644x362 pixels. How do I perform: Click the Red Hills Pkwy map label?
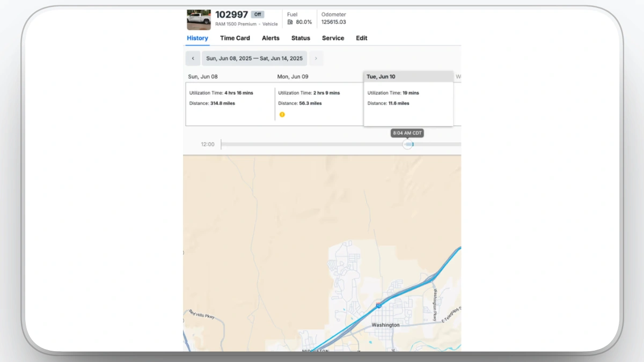click(x=202, y=314)
